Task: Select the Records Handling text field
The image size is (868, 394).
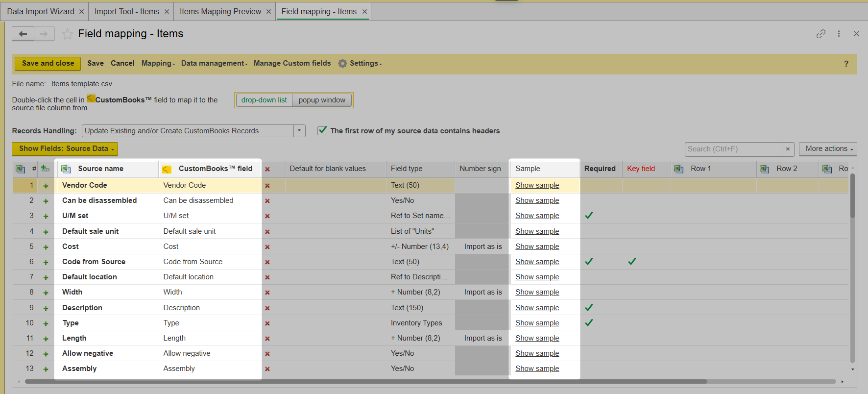Action: tap(188, 131)
